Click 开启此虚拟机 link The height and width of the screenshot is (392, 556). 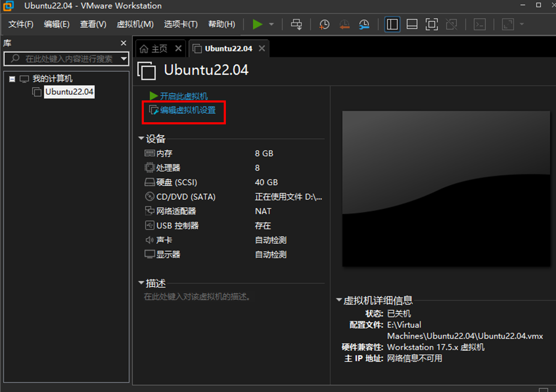click(x=183, y=96)
